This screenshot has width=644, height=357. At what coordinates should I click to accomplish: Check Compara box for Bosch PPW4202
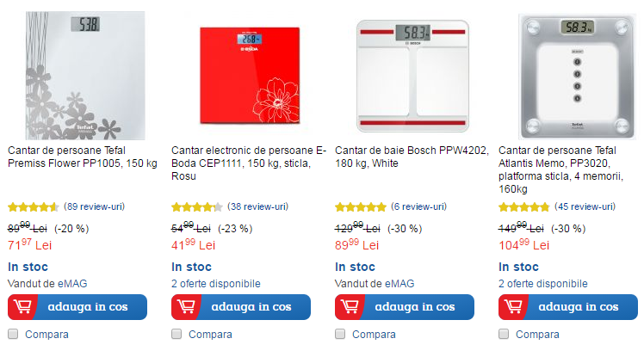(x=340, y=334)
